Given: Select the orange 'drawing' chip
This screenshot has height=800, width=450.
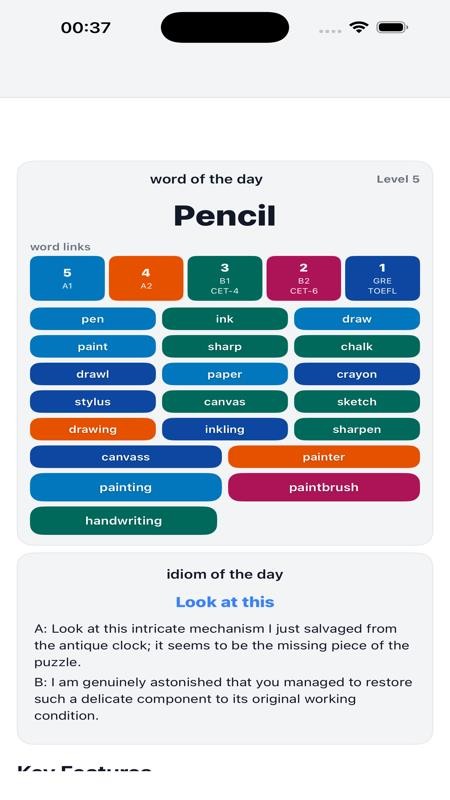Looking at the screenshot, I should pos(93,429).
